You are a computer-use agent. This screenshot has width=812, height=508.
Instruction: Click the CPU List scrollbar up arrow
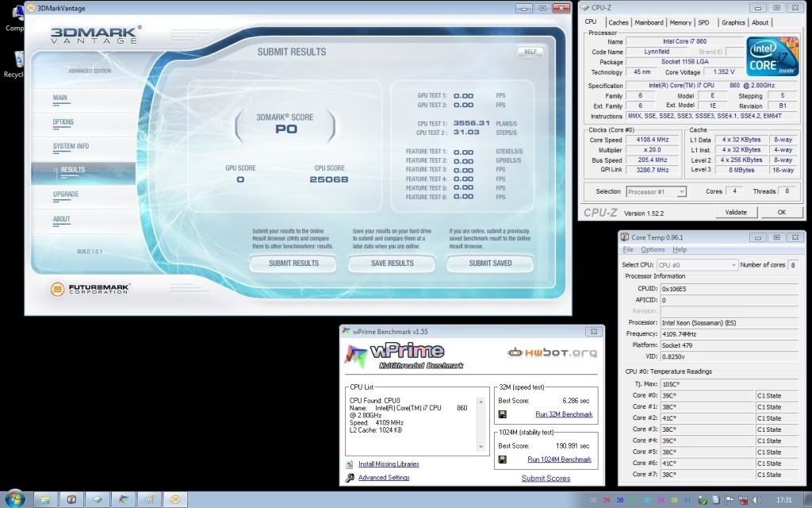pos(481,401)
